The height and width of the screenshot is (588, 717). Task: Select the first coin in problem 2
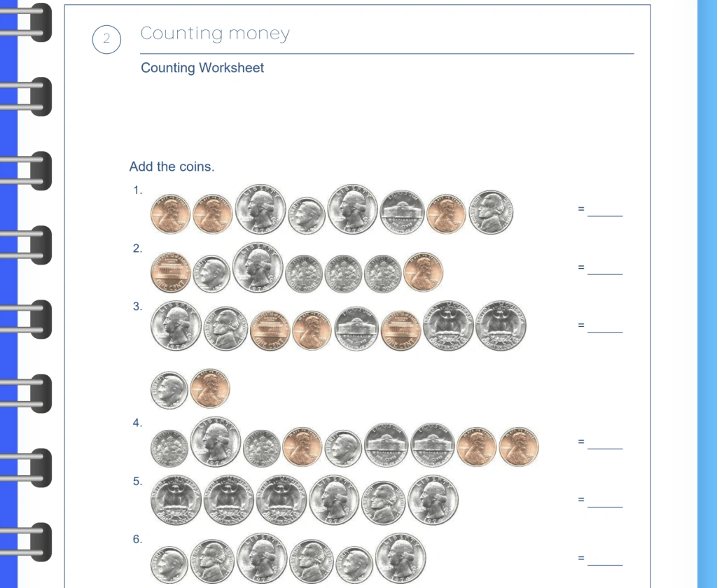point(170,272)
